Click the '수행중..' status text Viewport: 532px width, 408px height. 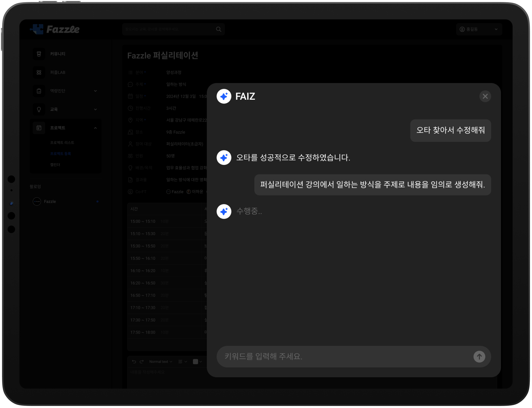(249, 211)
